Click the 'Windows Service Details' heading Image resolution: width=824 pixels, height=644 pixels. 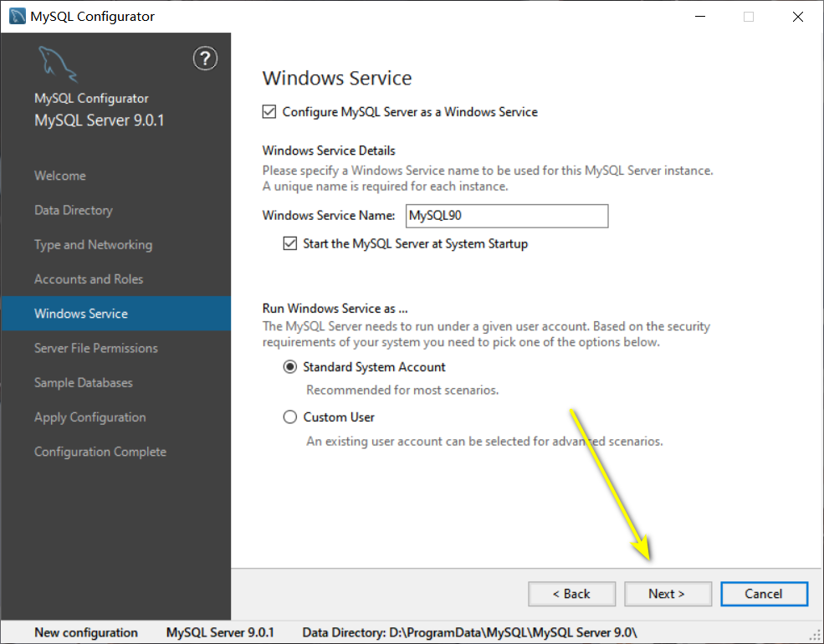tap(329, 151)
